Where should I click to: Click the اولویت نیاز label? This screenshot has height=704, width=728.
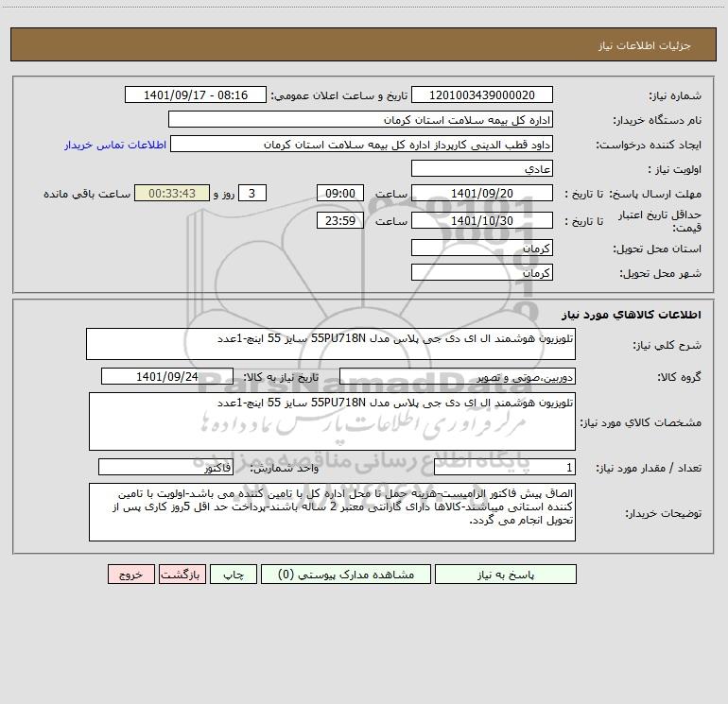tap(674, 169)
